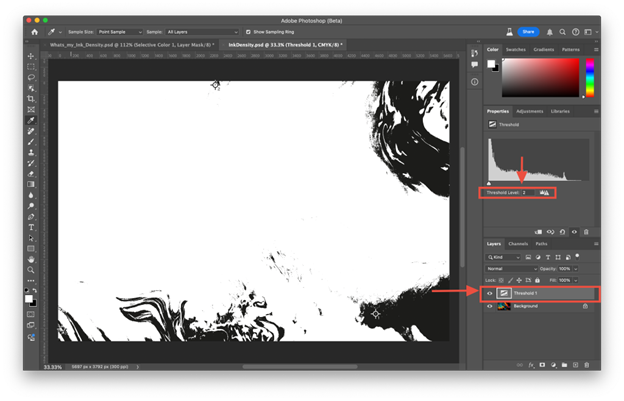Click the blue Share button
The width and height of the screenshot is (624, 401).
pyautogui.click(x=528, y=32)
